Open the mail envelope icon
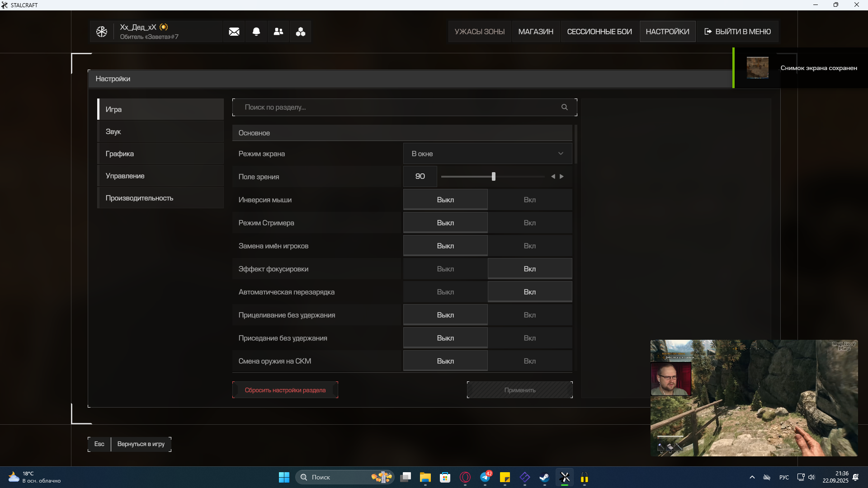This screenshot has height=488, width=868. click(234, 32)
